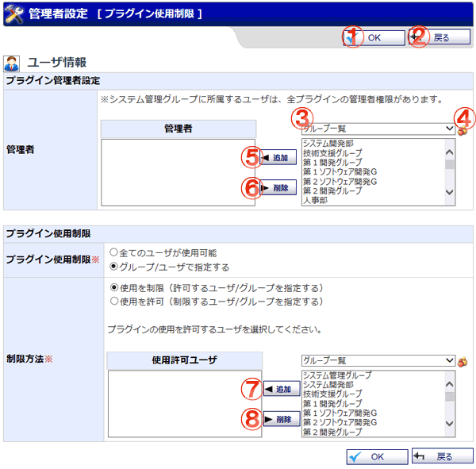Click down arrow of the lower group list scrollbar
The width and height of the screenshot is (476, 469).
point(450,424)
